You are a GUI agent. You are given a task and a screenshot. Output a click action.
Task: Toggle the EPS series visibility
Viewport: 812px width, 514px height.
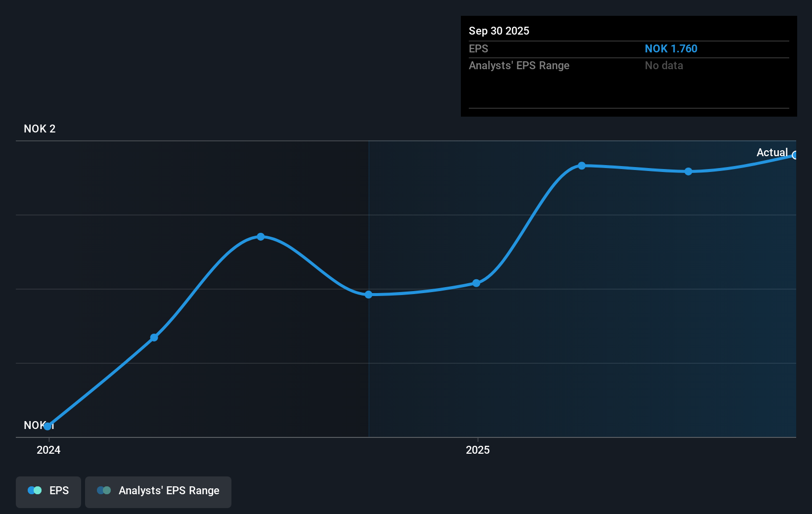click(x=48, y=491)
